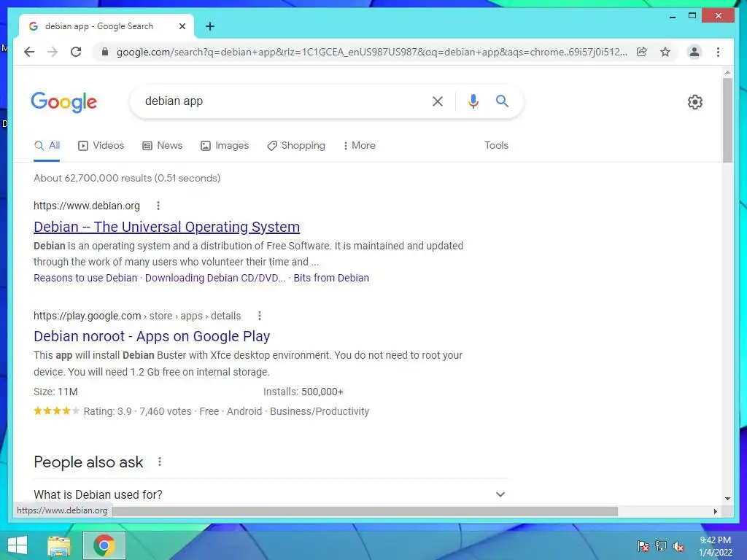
Task: Open a new tab with the plus button
Action: tap(210, 26)
